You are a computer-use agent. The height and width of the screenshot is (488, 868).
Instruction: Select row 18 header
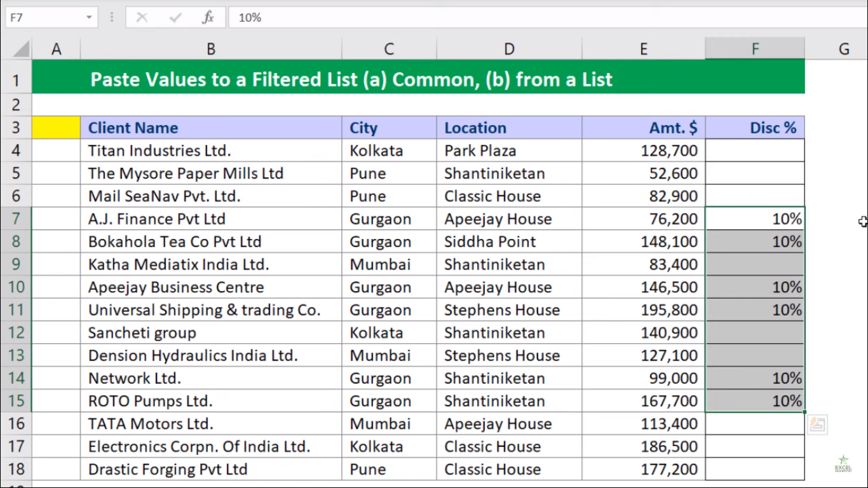pos(16,470)
